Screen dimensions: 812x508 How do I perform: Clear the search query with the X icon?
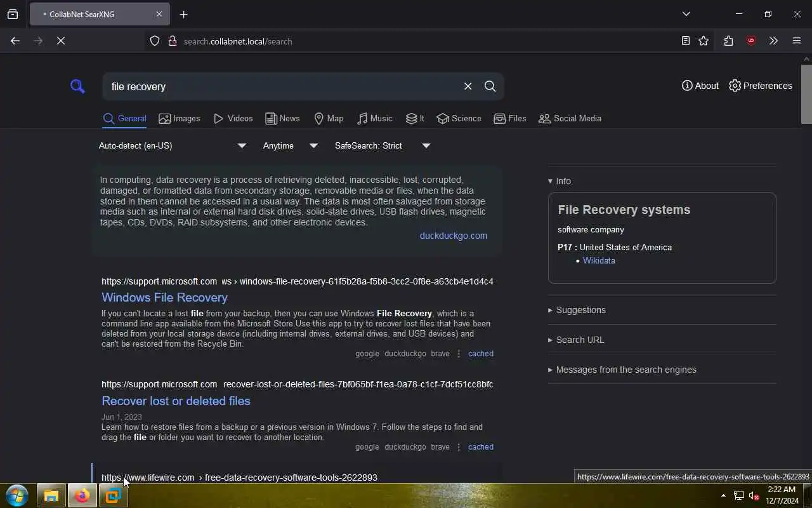(x=468, y=86)
